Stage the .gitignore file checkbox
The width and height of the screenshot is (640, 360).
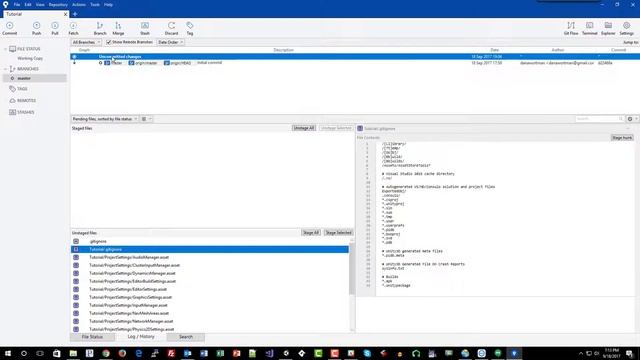point(76,241)
